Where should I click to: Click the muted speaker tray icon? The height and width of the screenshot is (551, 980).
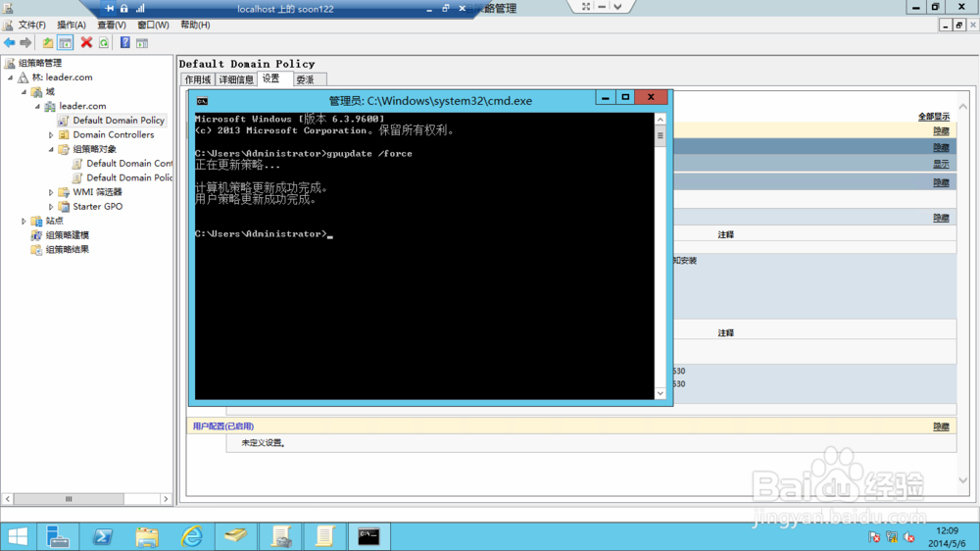click(909, 536)
